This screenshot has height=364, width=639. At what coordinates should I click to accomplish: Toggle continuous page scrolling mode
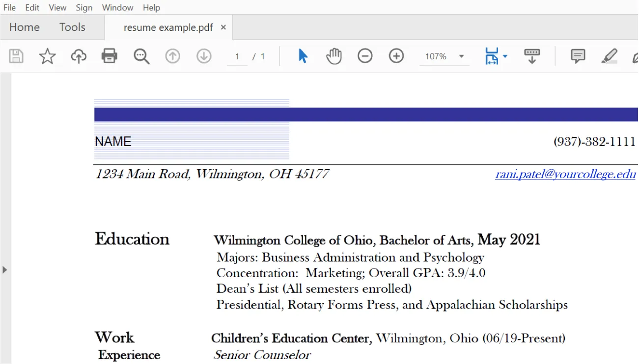pyautogui.click(x=532, y=56)
